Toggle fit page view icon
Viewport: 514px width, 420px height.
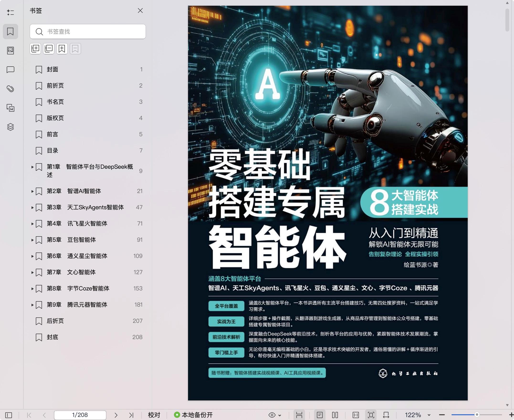(x=371, y=415)
